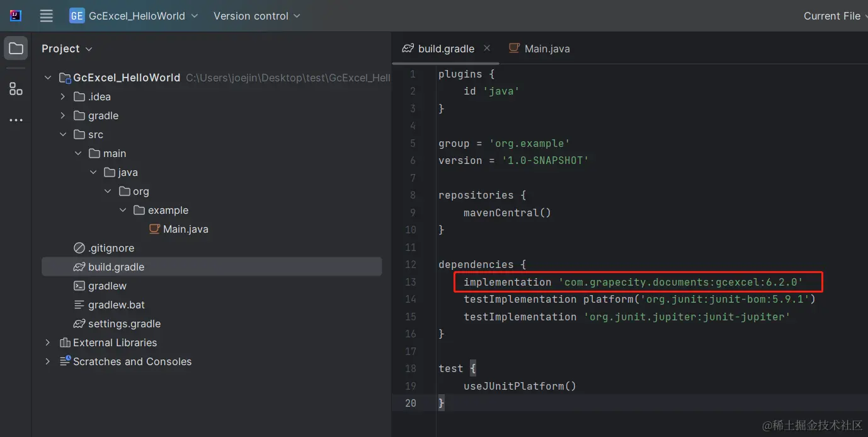Screen dimensions: 868x437
Task: Expand Scratches and Consoles node
Action: [x=48, y=361]
